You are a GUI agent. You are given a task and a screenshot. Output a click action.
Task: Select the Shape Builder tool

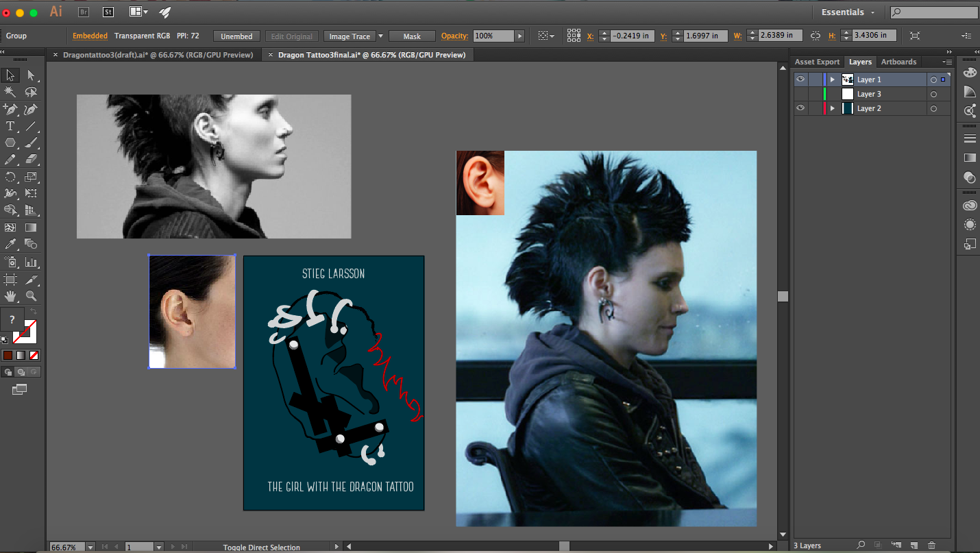click(10, 210)
